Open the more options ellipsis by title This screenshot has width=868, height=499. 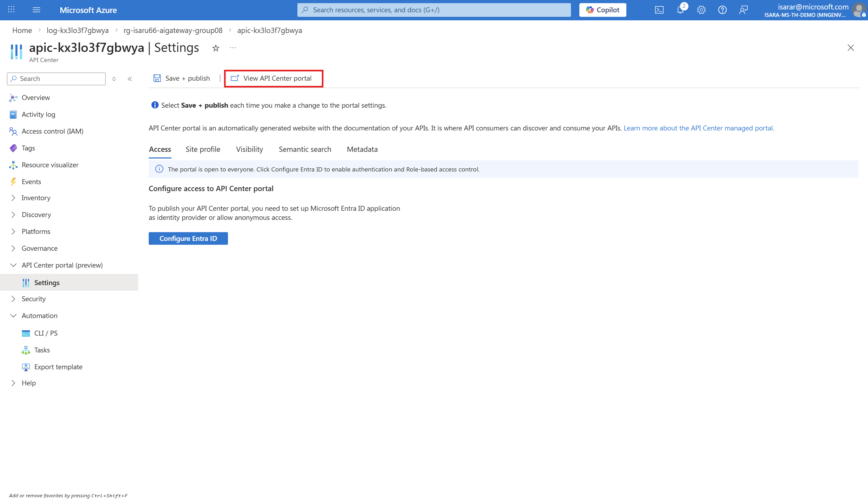pos(233,48)
